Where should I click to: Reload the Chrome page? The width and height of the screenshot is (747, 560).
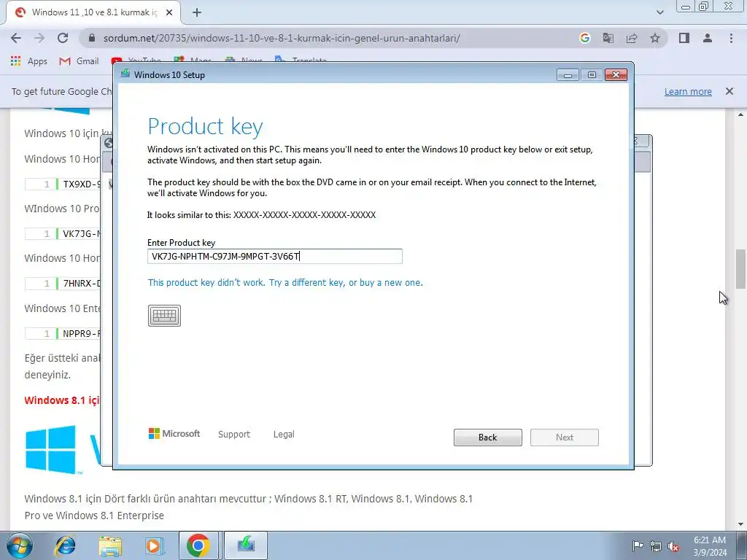pos(63,38)
